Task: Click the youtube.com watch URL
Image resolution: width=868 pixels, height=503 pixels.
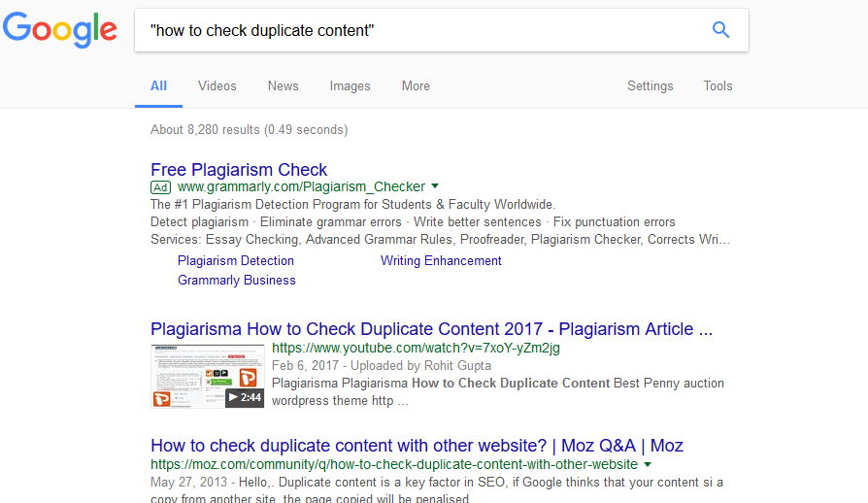Action: point(416,348)
